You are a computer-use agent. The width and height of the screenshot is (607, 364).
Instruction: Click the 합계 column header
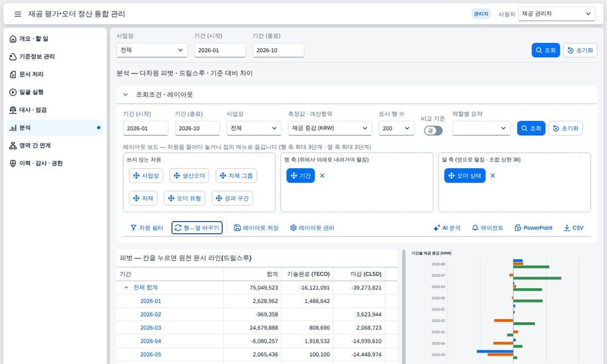(x=253, y=274)
